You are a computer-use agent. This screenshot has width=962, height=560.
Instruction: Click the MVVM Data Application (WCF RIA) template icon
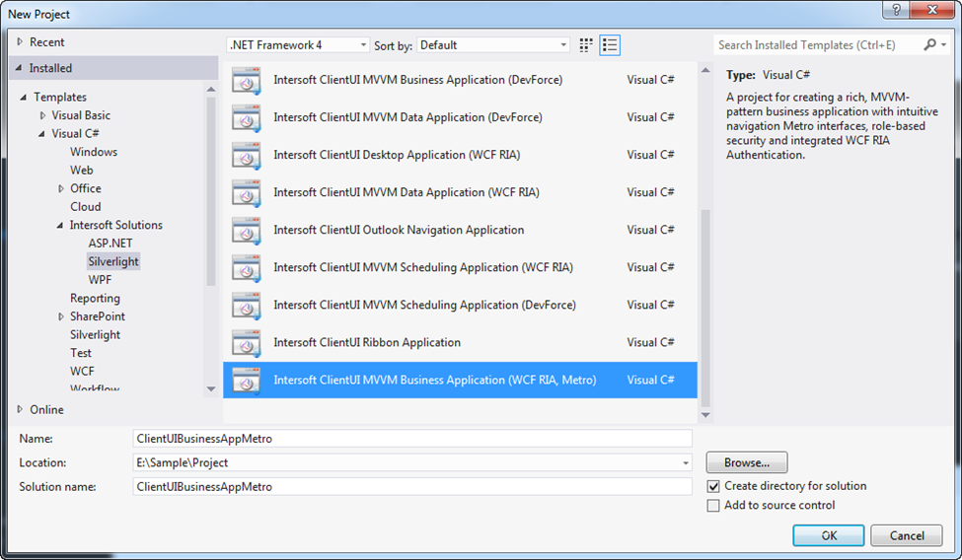[x=246, y=192]
